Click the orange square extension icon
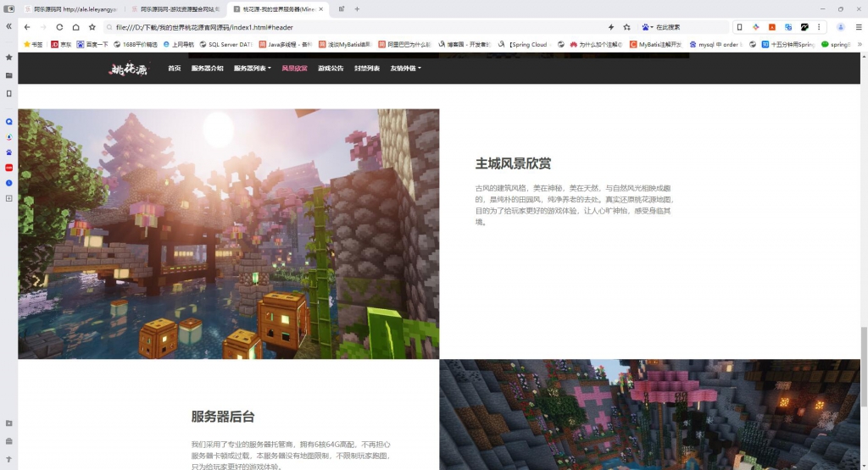The height and width of the screenshot is (470, 868). [x=771, y=27]
